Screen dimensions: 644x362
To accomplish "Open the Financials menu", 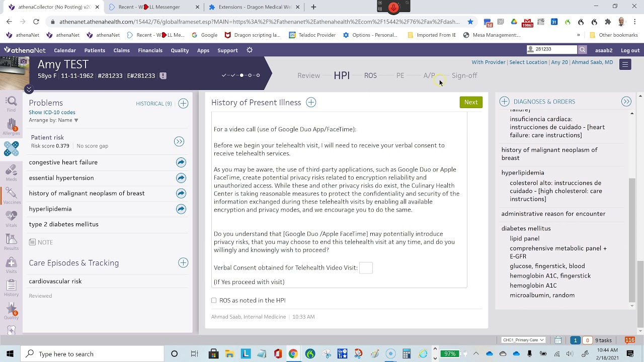I will pos(150,50).
